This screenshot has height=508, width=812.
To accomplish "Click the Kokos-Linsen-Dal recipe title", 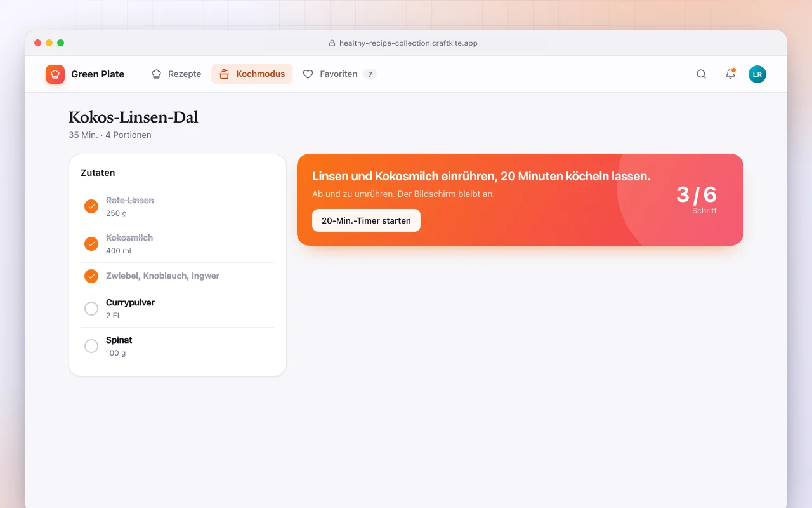I will [133, 117].
